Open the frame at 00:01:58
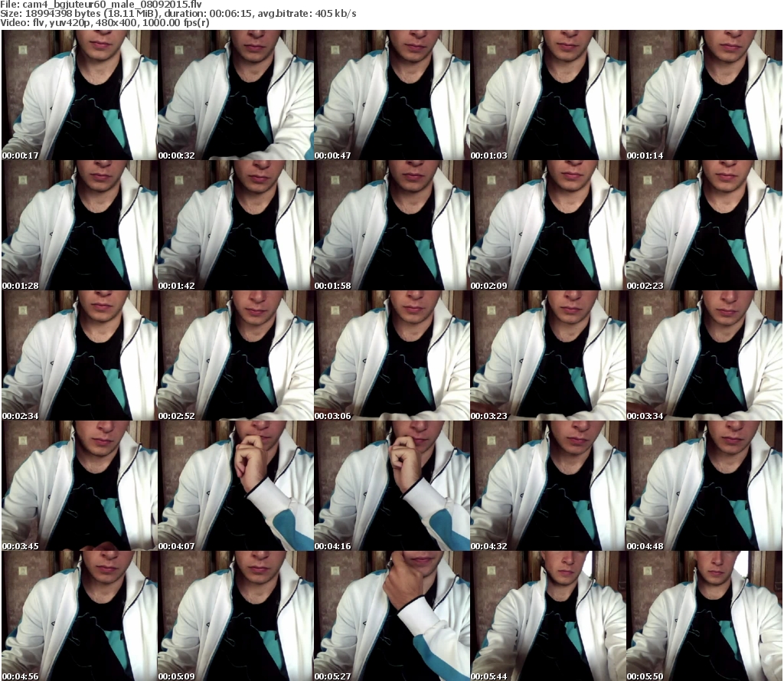This screenshot has height=681, width=784. click(x=392, y=225)
